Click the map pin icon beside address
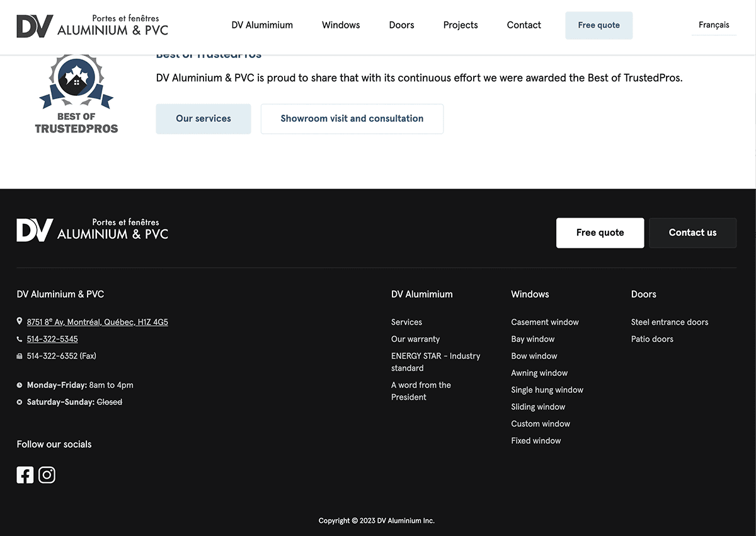The height and width of the screenshot is (536, 756). coord(20,322)
